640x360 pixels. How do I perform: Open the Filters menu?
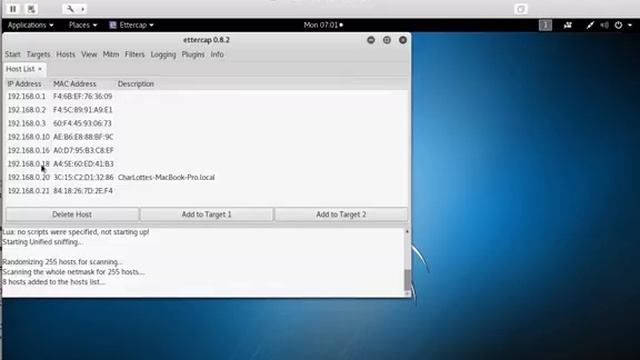tap(135, 54)
